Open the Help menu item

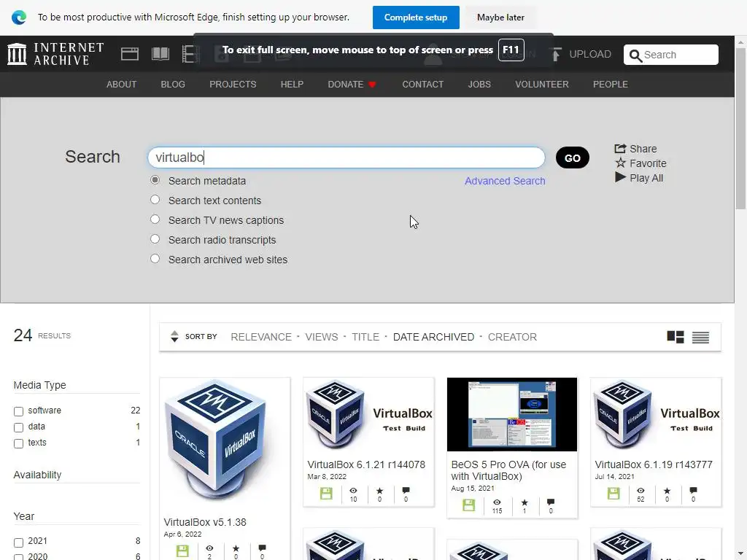[x=292, y=85]
